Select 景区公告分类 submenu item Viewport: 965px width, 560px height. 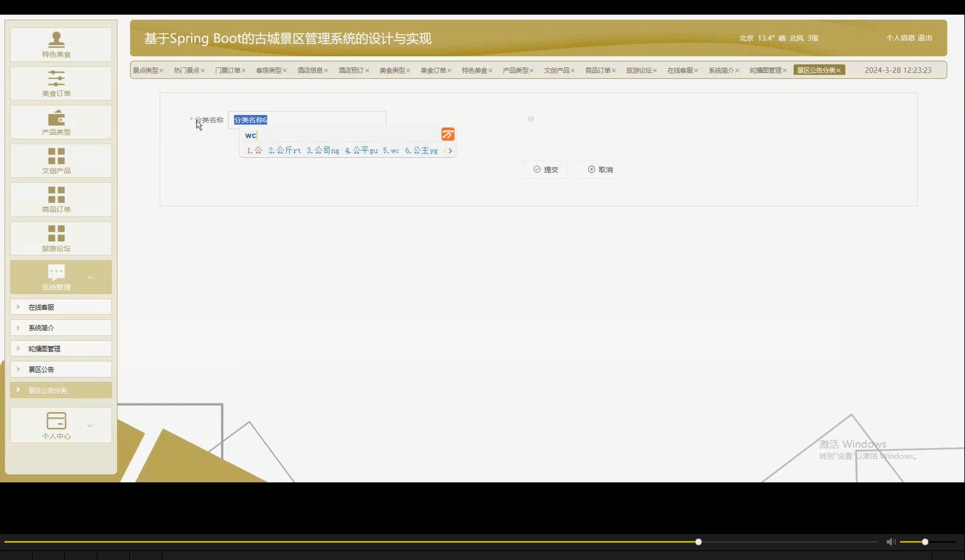point(60,390)
